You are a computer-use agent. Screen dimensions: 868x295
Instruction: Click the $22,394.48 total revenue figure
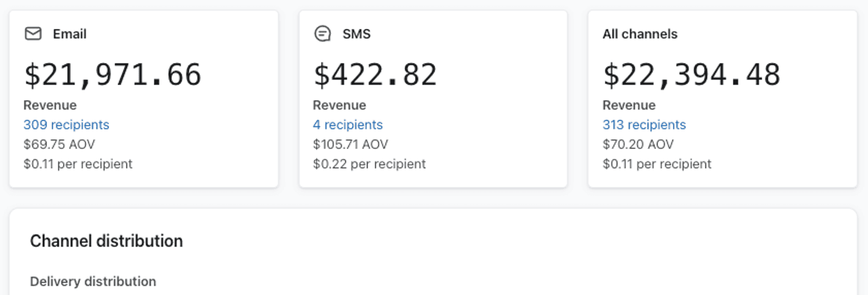[691, 75]
